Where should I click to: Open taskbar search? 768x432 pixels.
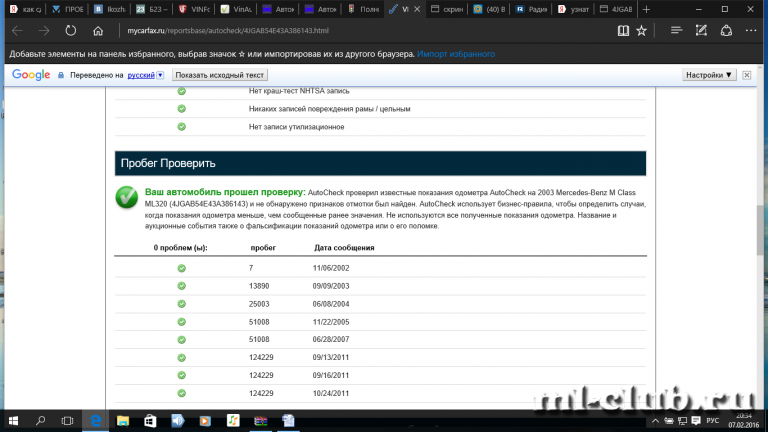click(x=41, y=421)
